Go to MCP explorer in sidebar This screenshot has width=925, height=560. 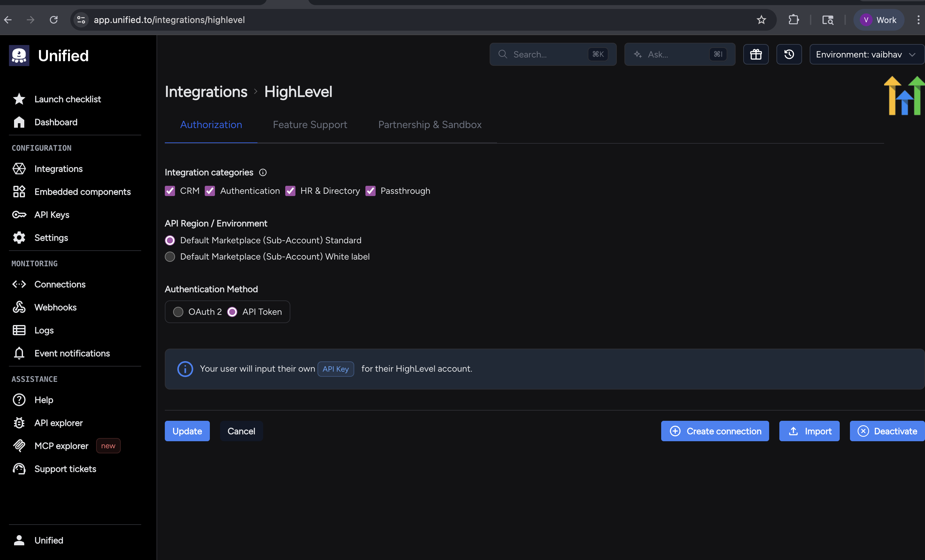point(61,445)
